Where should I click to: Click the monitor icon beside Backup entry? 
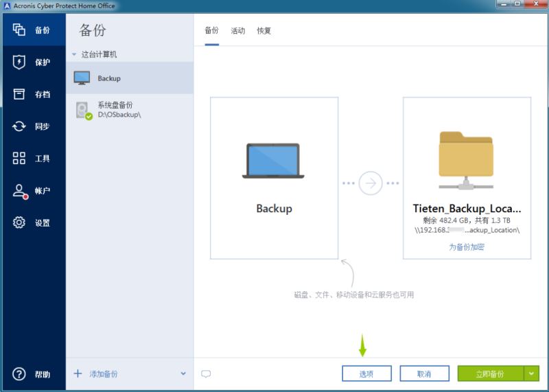click(x=82, y=78)
